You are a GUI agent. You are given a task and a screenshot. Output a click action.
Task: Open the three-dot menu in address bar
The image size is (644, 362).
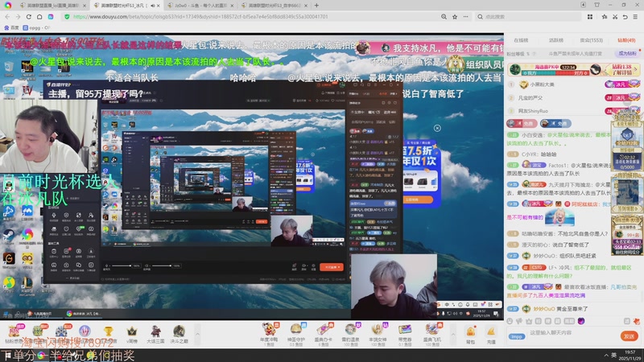coord(465,17)
